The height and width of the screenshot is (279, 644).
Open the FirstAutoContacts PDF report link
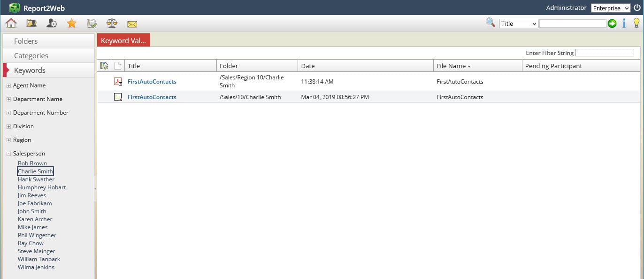pyautogui.click(x=152, y=81)
